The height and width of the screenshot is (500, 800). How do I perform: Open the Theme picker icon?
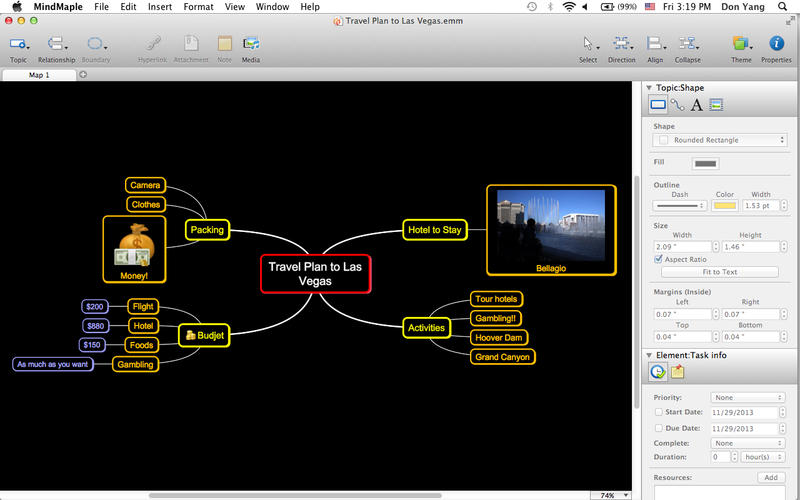click(741, 44)
